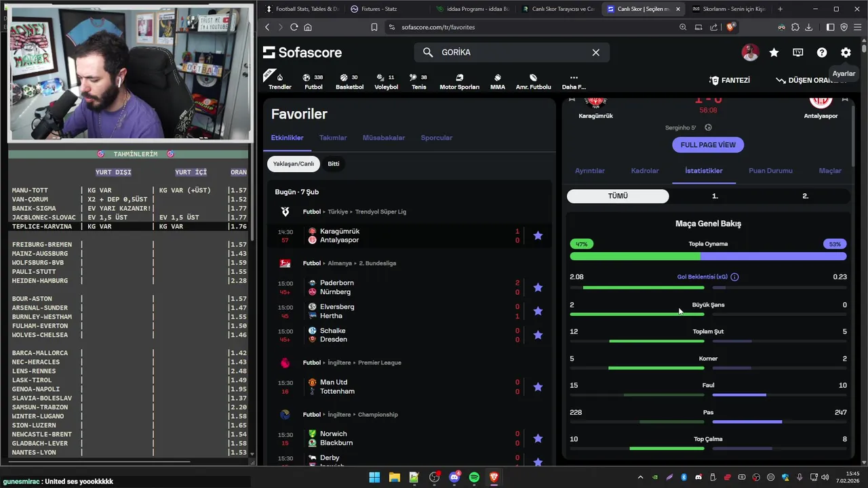This screenshot has height=488, width=868.
Task: Switch to Takımlar tab
Action: [333, 138]
